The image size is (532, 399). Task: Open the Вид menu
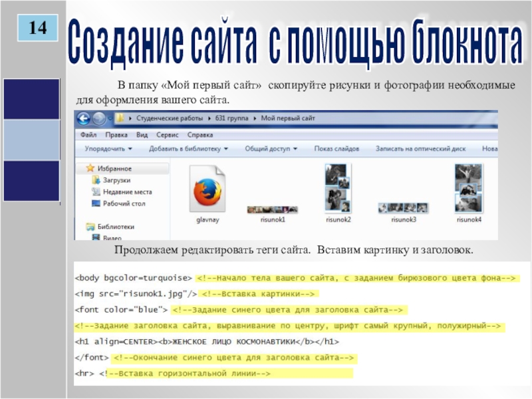click(142, 135)
